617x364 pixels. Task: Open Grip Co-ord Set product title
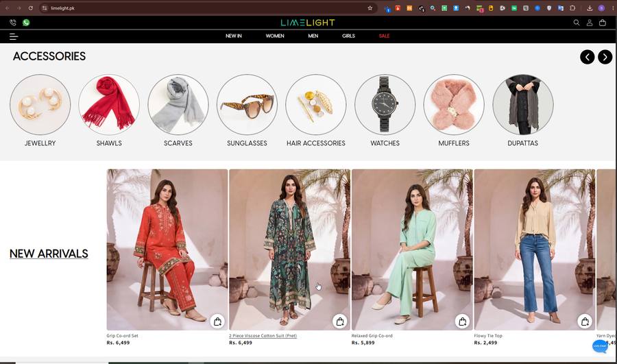point(123,336)
